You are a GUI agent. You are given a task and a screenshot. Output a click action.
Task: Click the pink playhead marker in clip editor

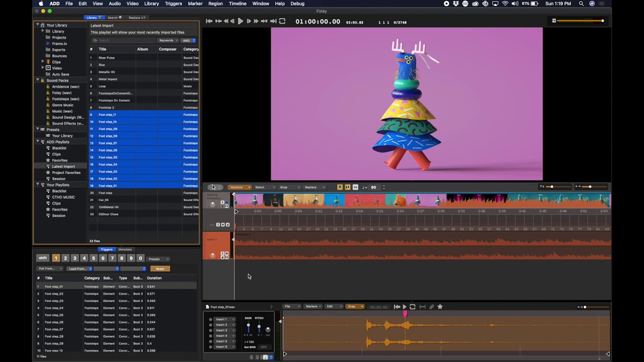pyautogui.click(x=405, y=314)
